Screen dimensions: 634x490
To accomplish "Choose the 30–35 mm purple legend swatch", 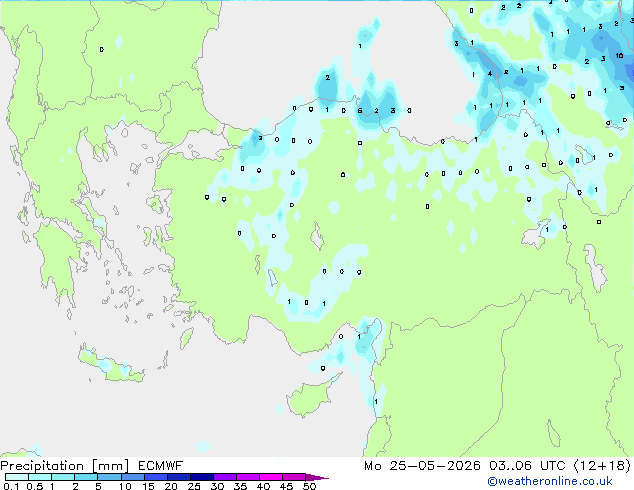I will (x=224, y=477).
